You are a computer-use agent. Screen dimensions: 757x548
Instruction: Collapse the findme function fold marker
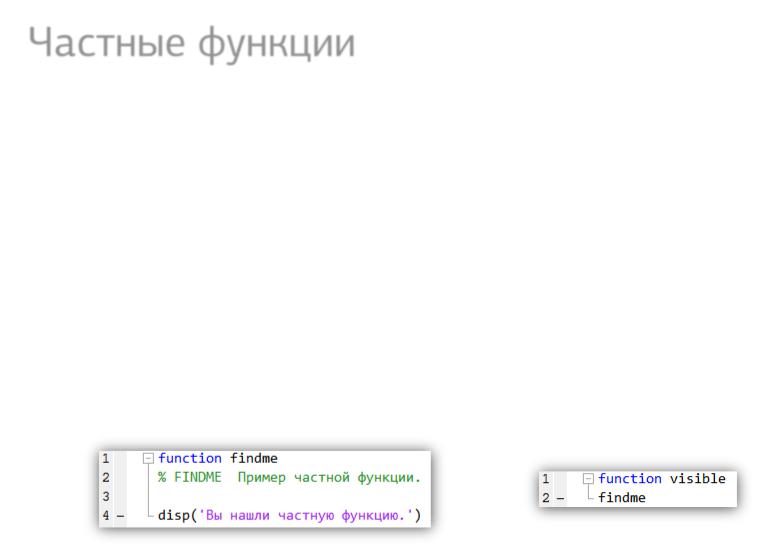(148, 459)
